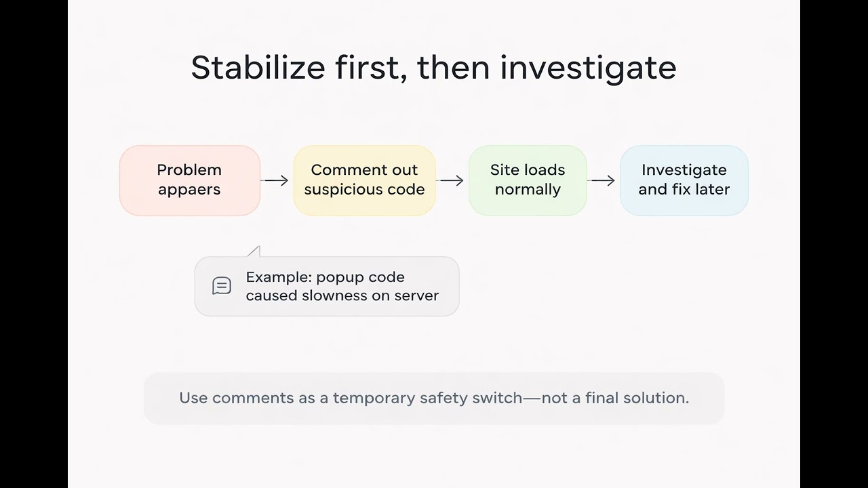Click the yellow step box
The height and width of the screenshot is (488, 868).
(x=364, y=180)
